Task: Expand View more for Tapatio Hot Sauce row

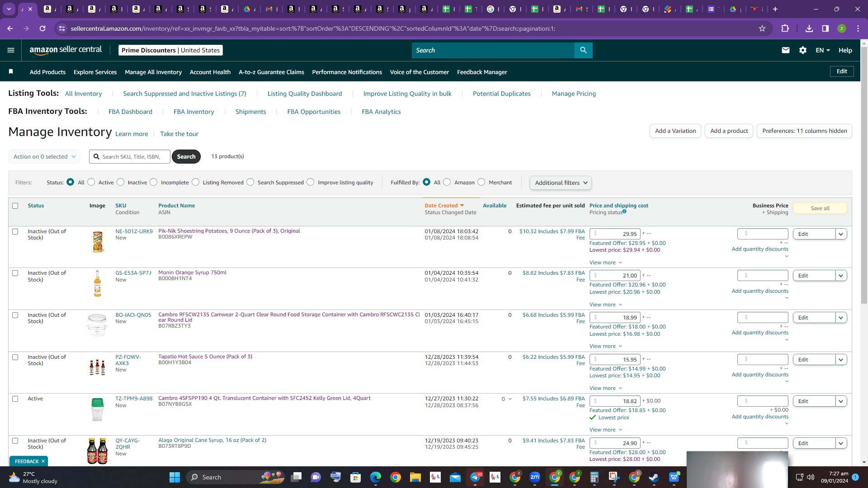Action: 606,388
